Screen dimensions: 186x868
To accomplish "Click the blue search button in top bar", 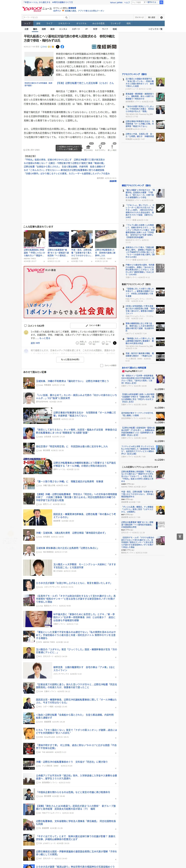I will [x=161, y=2].
